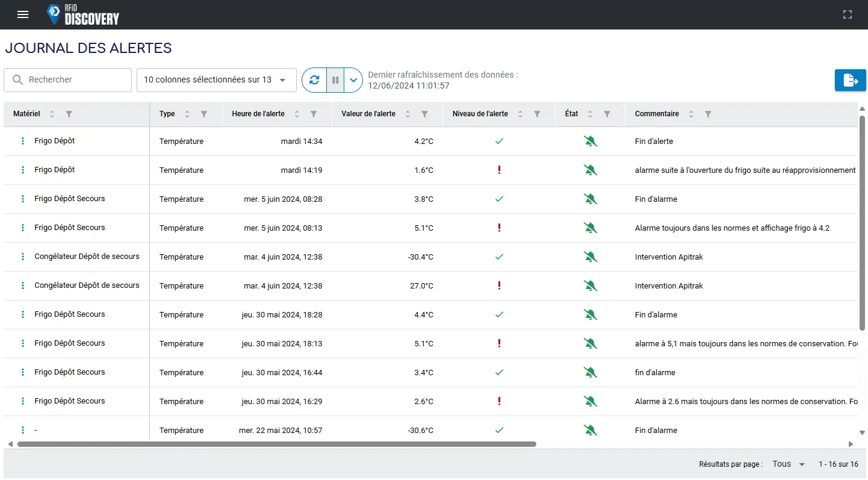The image size is (868, 480).
Task: Sort by Type column
Action: [187, 114]
